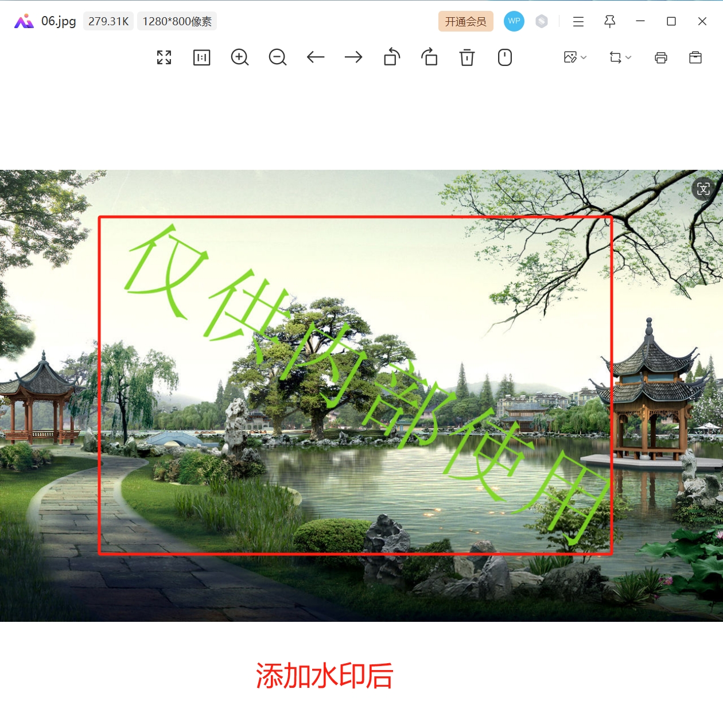The height and width of the screenshot is (728, 723).
Task: Show image at actual 1:1 size
Action: pyautogui.click(x=202, y=57)
